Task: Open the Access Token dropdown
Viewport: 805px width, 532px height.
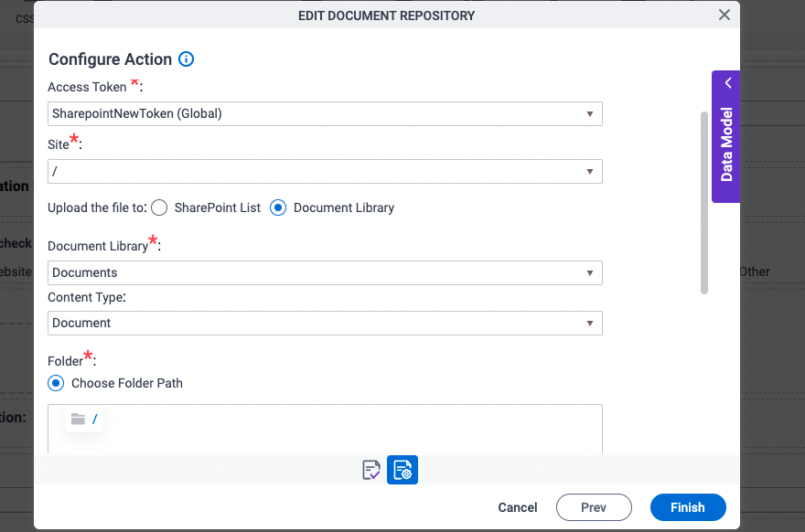Action: pyautogui.click(x=325, y=113)
